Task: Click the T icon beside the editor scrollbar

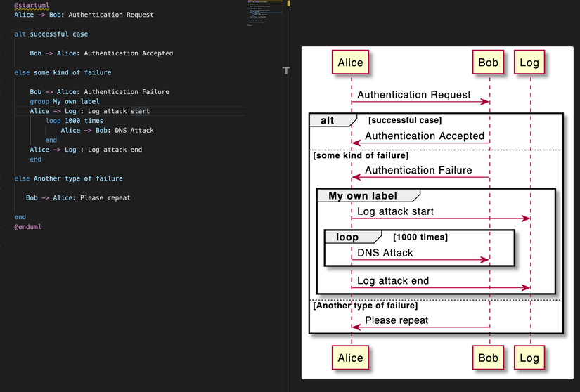Action: (x=286, y=70)
